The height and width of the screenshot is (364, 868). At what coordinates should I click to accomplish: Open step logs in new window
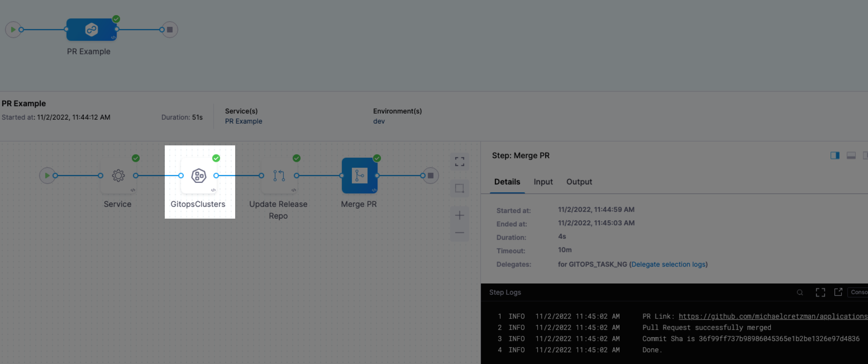coord(838,292)
